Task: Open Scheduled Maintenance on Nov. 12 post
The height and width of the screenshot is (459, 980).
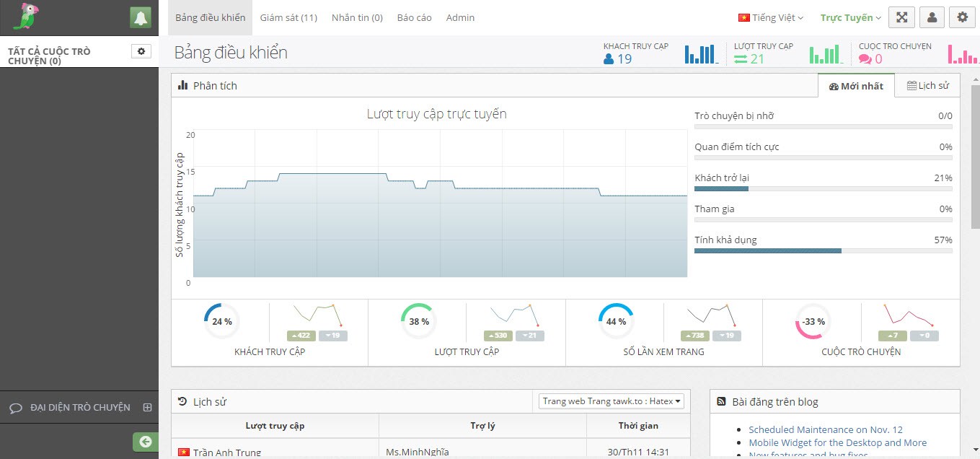Action: coord(826,429)
